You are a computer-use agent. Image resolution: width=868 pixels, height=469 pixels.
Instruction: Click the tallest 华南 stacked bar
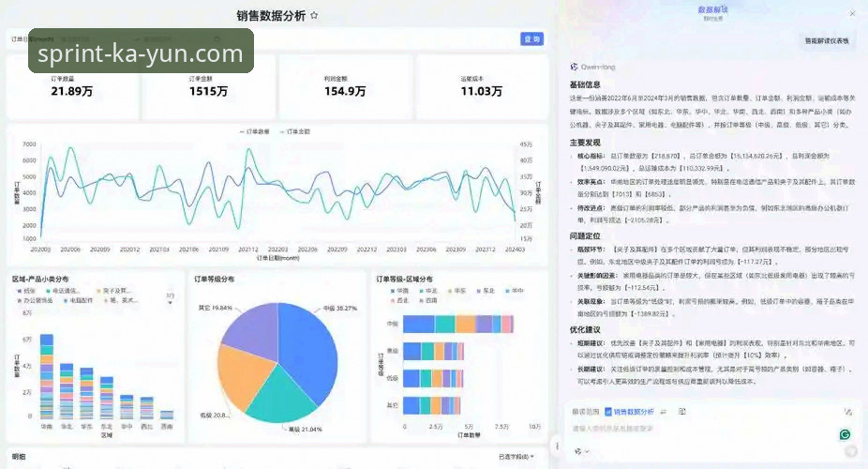47,376
